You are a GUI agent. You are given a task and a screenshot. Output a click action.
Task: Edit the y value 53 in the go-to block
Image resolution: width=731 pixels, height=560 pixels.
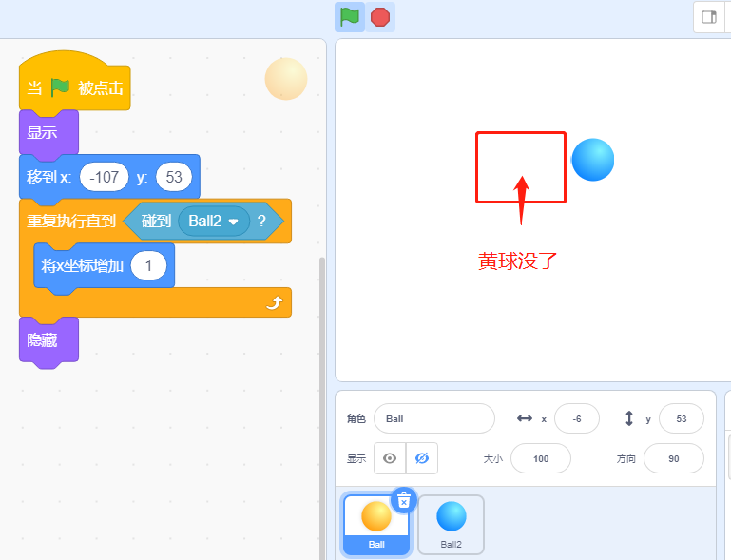[174, 177]
